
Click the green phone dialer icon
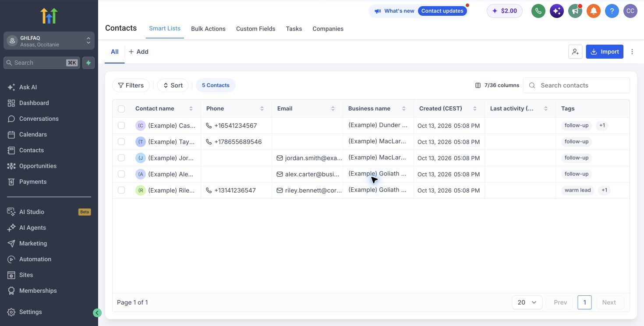[538, 11]
